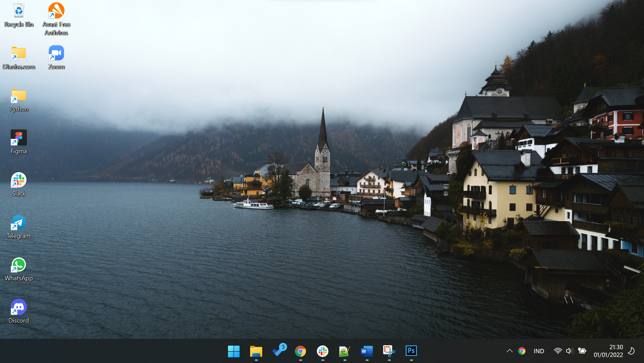Viewport: 644px width, 363px height.
Task: Open Zoom from the desktop shortcut
Action: pos(56,53)
